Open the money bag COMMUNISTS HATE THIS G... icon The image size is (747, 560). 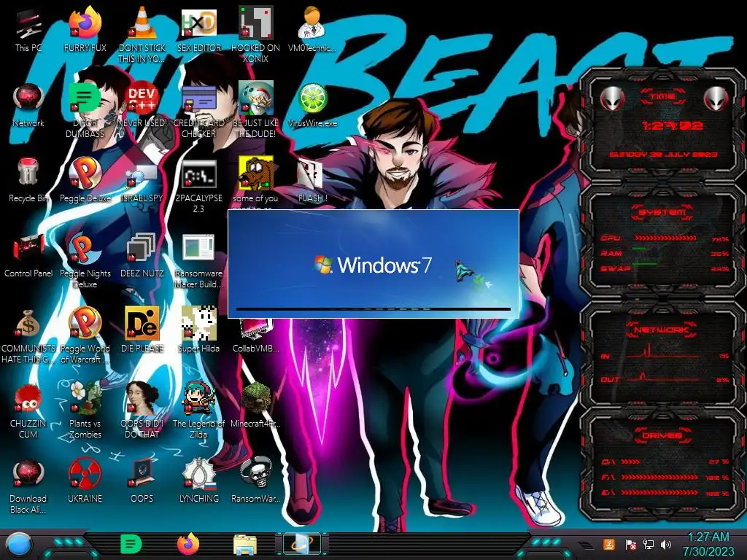click(x=28, y=335)
